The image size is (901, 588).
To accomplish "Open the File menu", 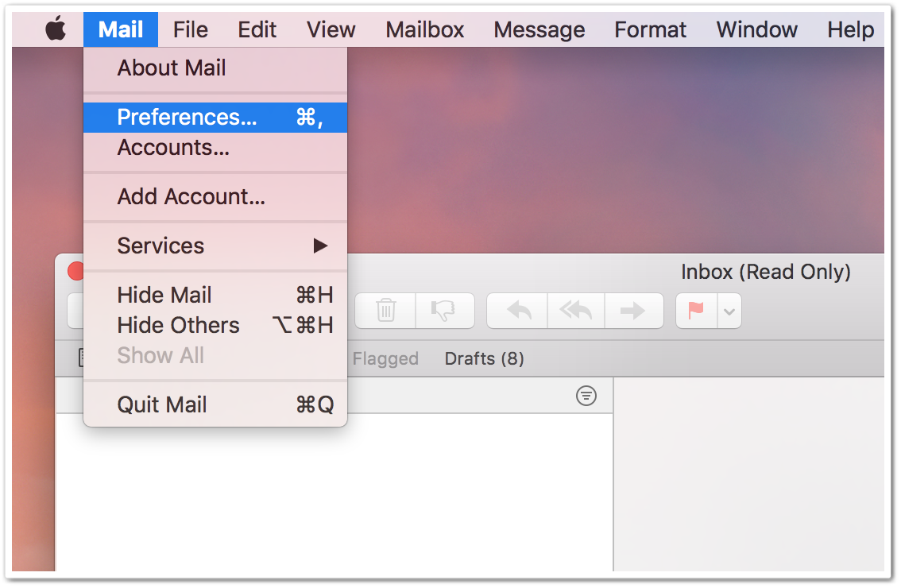I will point(191,29).
